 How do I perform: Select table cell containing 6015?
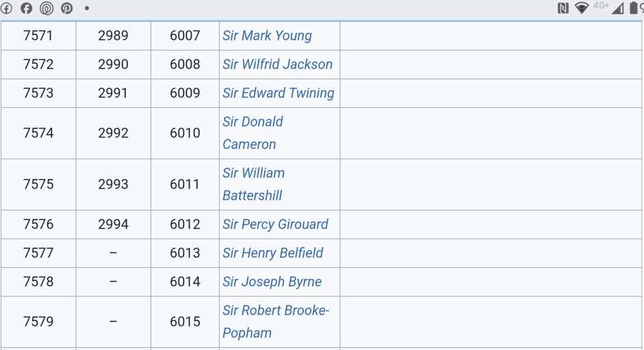[x=185, y=321]
